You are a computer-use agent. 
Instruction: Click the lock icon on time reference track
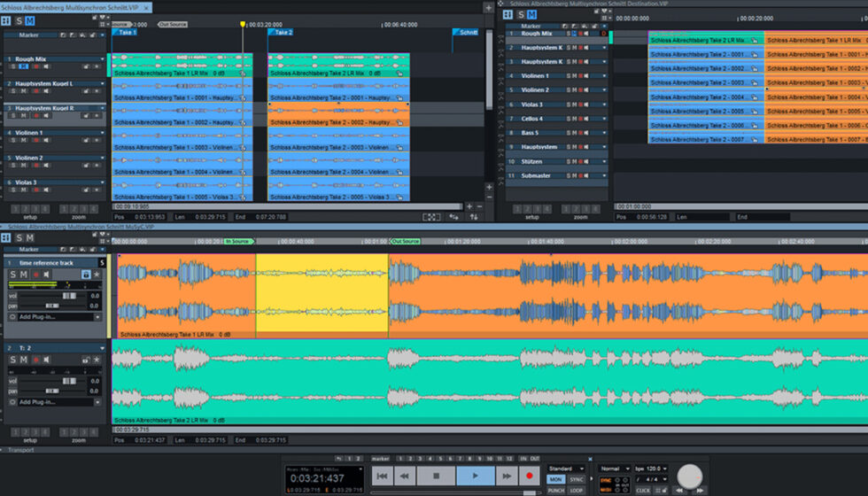[x=86, y=275]
